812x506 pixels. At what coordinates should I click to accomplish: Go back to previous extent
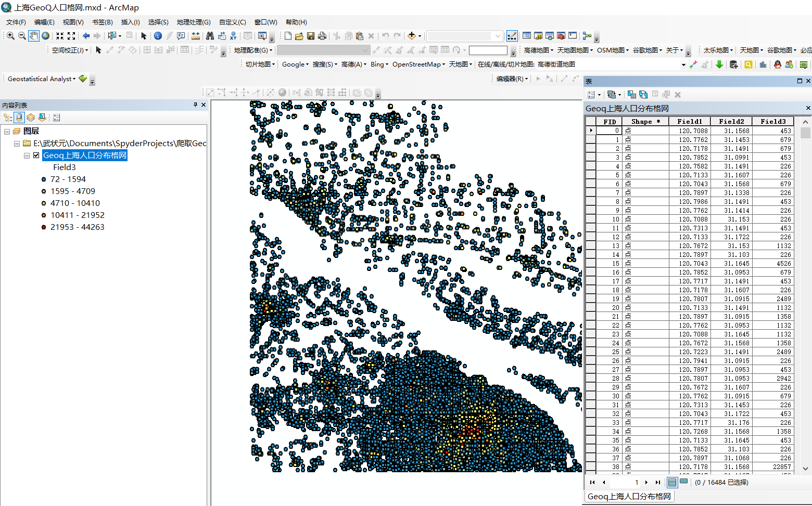point(86,36)
